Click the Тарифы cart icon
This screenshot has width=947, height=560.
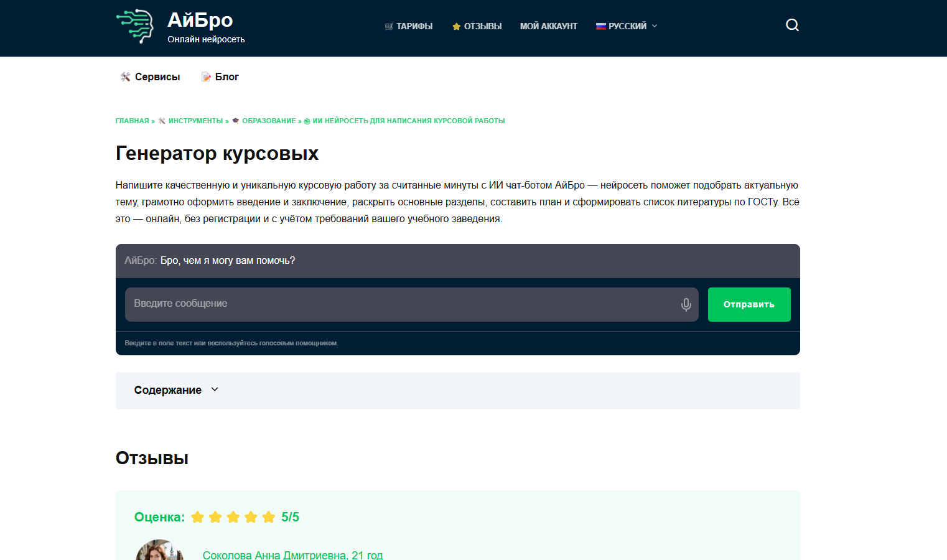pyautogui.click(x=389, y=27)
